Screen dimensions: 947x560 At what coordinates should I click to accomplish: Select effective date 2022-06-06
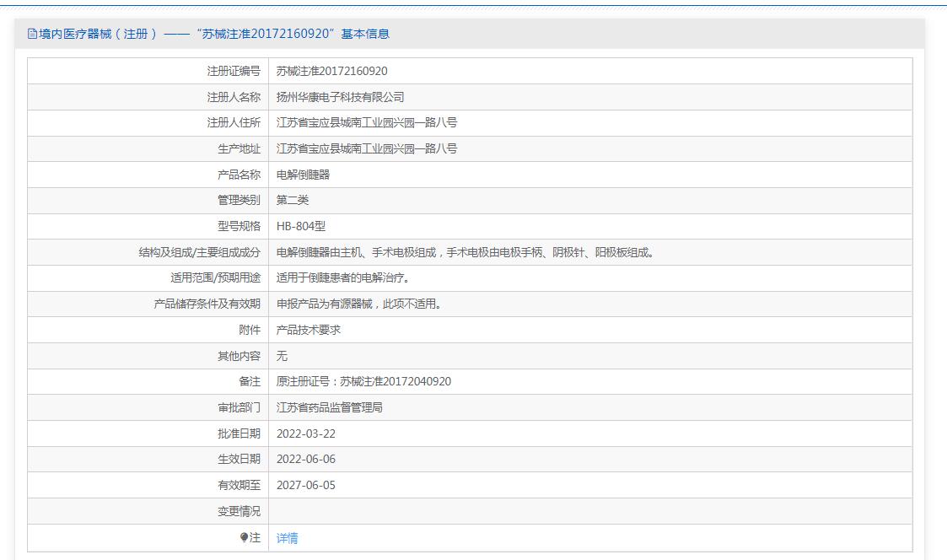coord(305,459)
